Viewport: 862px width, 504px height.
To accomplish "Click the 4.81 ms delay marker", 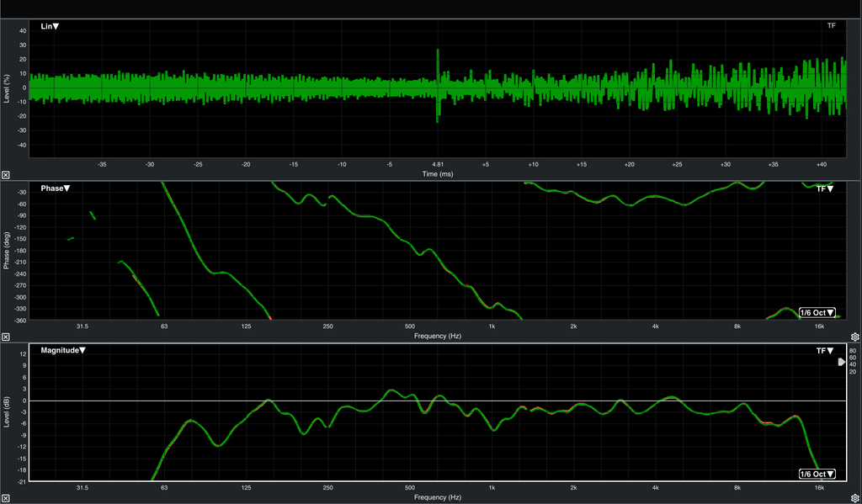I will [438, 164].
